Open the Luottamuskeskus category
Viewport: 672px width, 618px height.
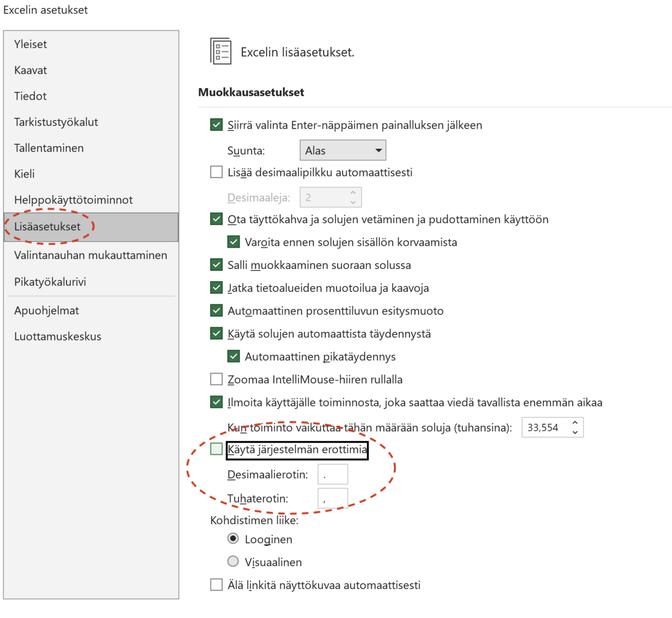(58, 336)
